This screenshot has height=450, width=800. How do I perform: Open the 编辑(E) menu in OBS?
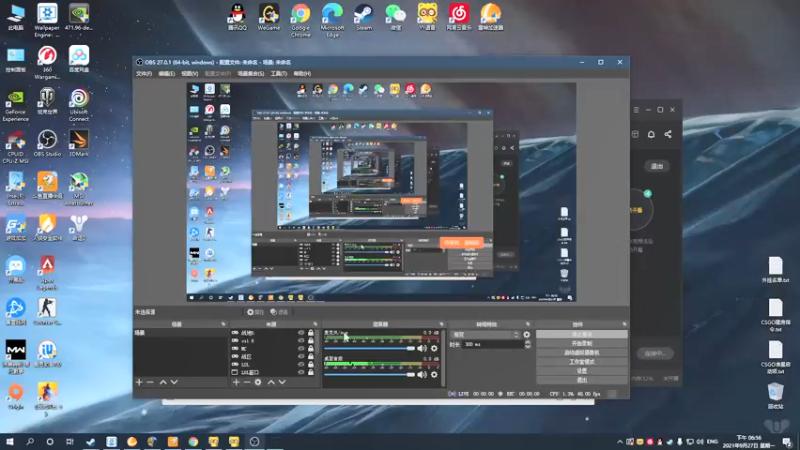[x=166, y=73]
